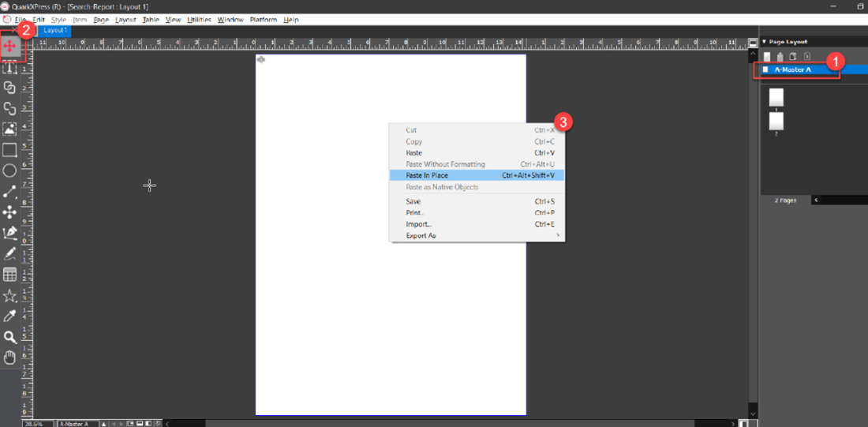Open the Table menu

click(x=151, y=20)
